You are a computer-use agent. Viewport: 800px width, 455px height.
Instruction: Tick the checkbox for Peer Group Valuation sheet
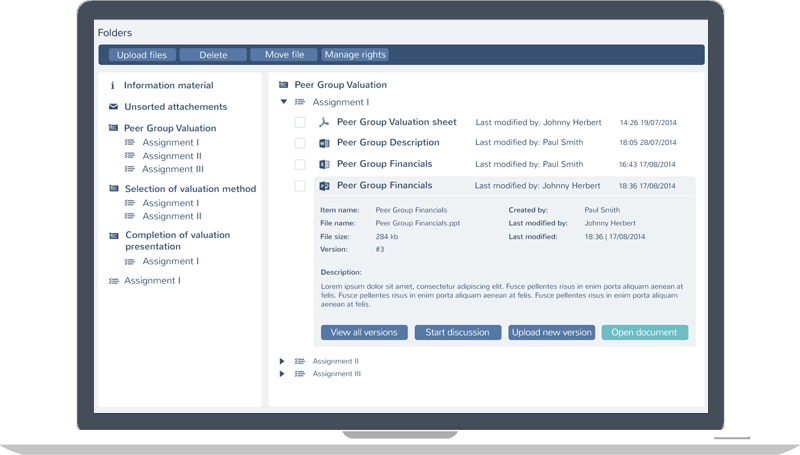click(x=299, y=122)
